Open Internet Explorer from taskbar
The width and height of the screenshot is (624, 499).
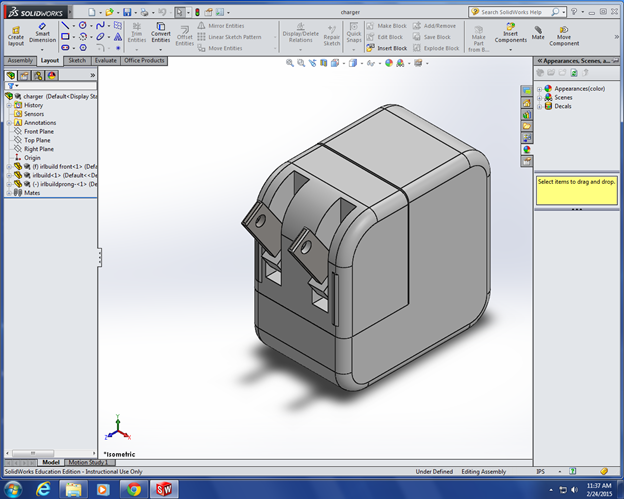point(43,489)
